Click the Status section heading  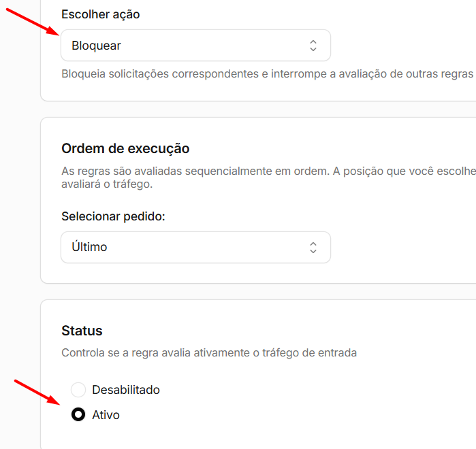(x=82, y=331)
